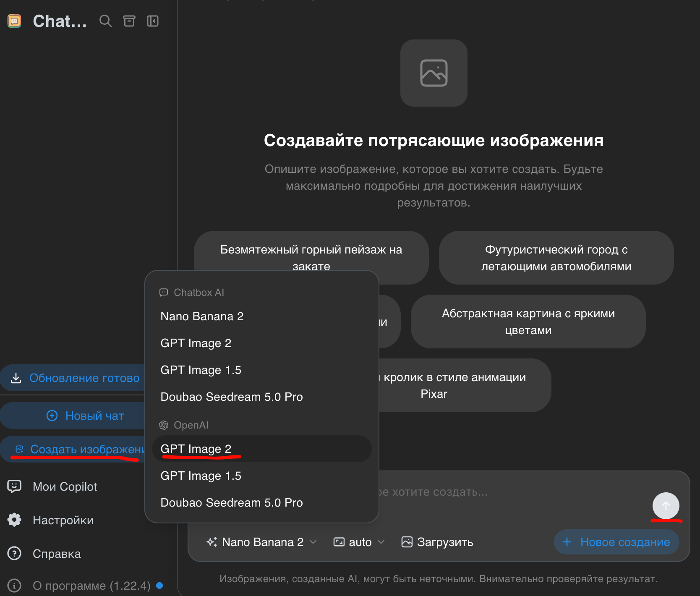
Task: Open search with the magnifier icon
Action: tap(105, 21)
